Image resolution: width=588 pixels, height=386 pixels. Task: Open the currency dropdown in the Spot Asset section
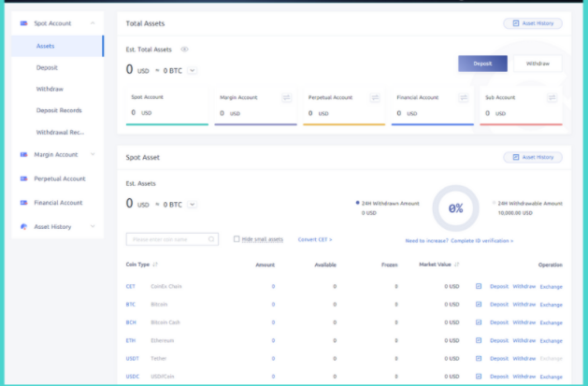click(x=193, y=204)
